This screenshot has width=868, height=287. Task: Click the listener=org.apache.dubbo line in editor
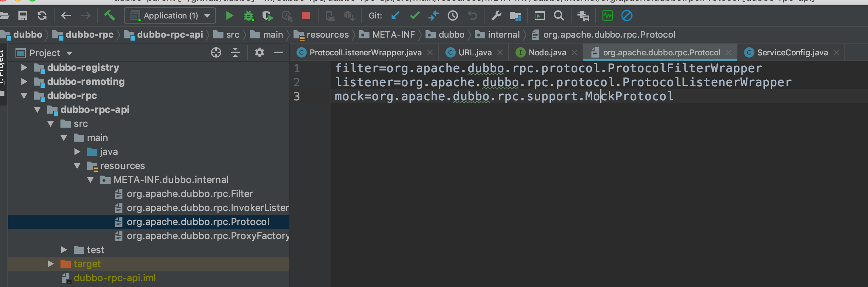[x=563, y=82]
